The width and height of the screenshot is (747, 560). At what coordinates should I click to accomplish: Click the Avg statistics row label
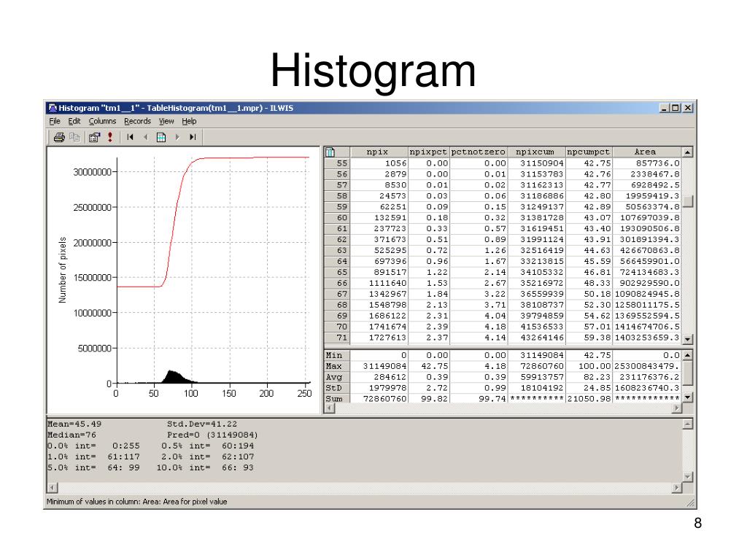[x=337, y=377]
